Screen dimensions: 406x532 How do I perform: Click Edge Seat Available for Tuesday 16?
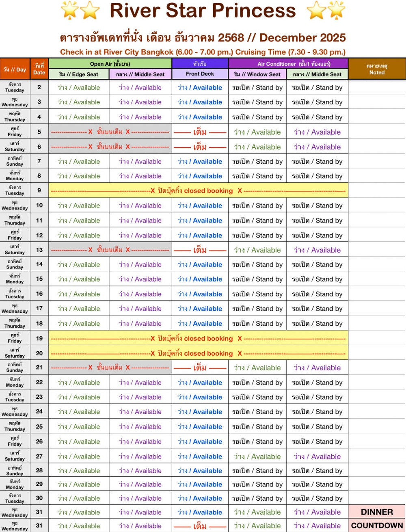click(79, 294)
